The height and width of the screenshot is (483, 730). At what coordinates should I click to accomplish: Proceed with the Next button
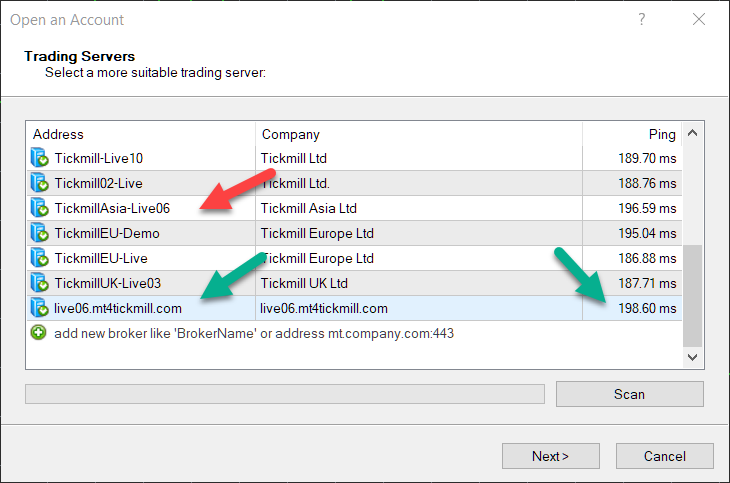[551, 456]
